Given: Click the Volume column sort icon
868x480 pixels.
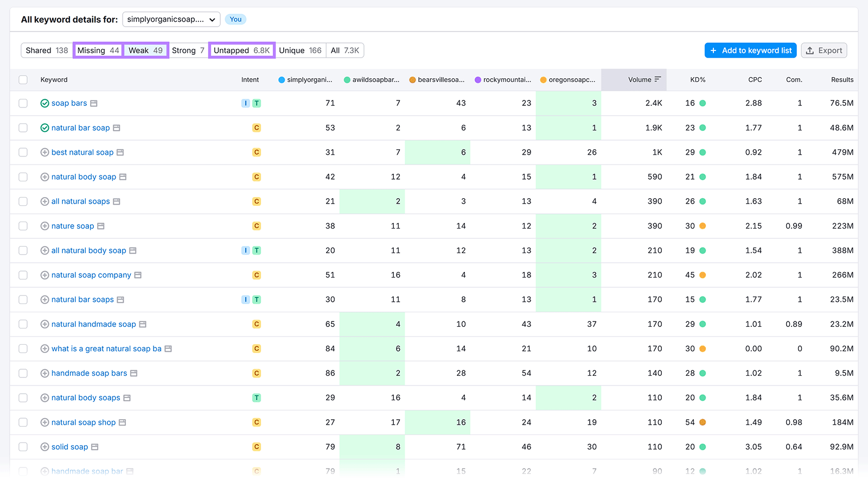Looking at the screenshot, I should [x=658, y=79].
